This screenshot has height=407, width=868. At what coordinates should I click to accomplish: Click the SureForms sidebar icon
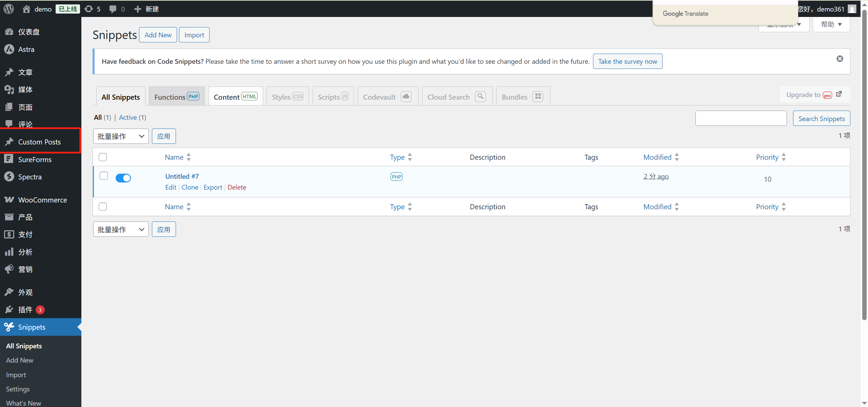pos(9,159)
